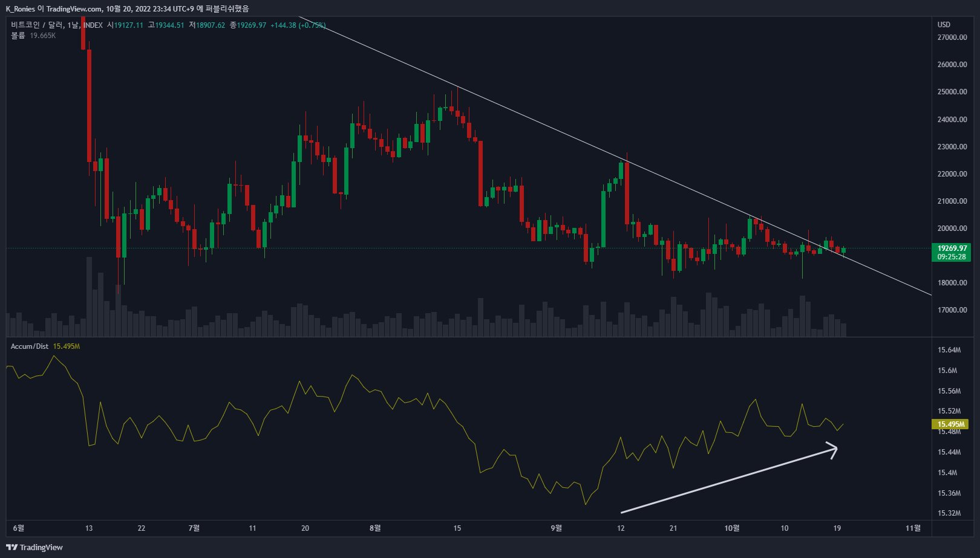The image size is (980, 558).
Task: Click the 22 date label on time axis
Action: click(142, 528)
